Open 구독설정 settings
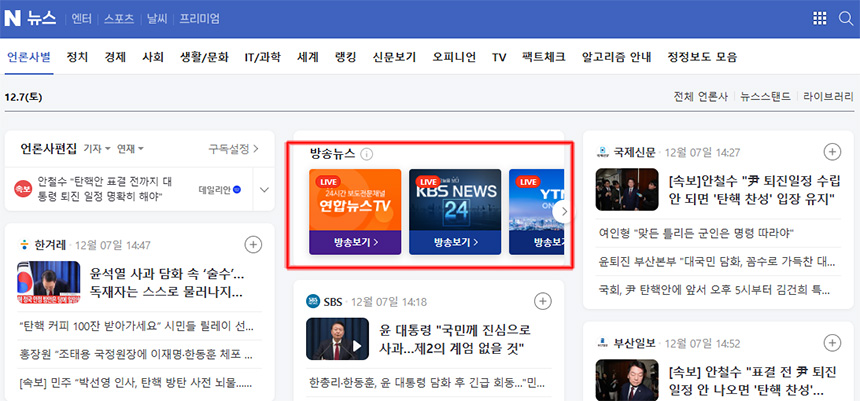 tap(234, 149)
